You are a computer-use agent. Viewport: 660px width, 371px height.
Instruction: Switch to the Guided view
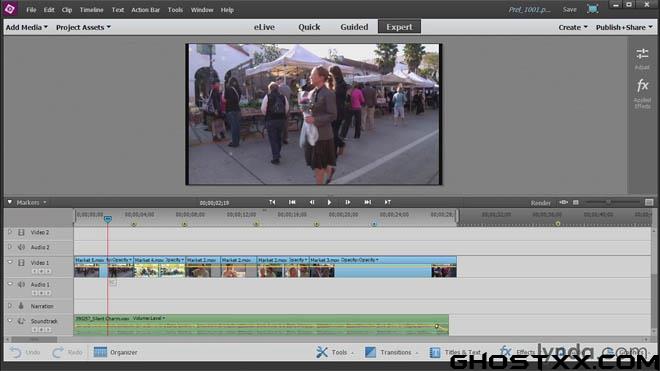click(354, 27)
